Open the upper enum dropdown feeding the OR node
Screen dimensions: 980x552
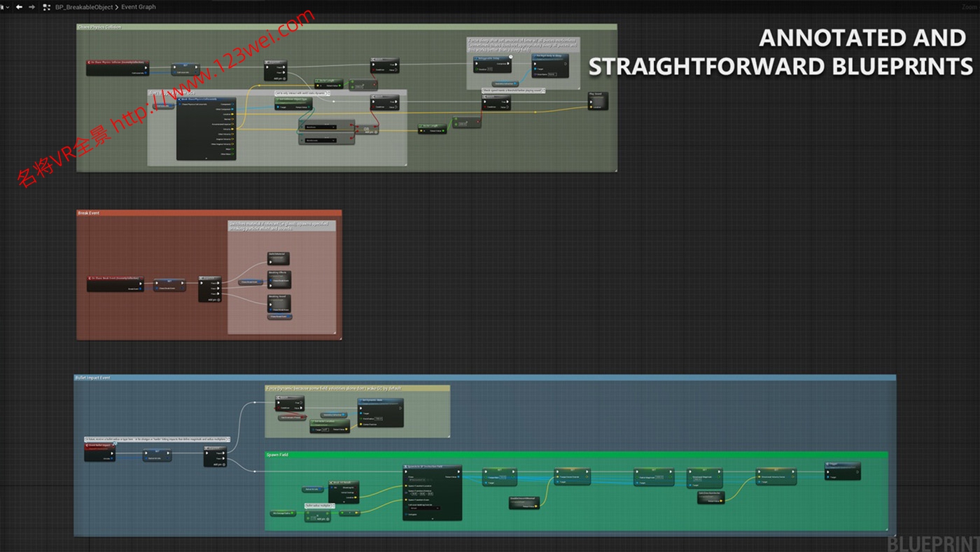(321, 127)
